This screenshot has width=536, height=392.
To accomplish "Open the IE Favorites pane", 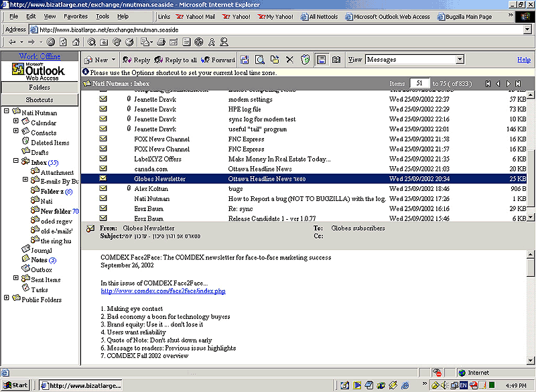I will (104, 42).
